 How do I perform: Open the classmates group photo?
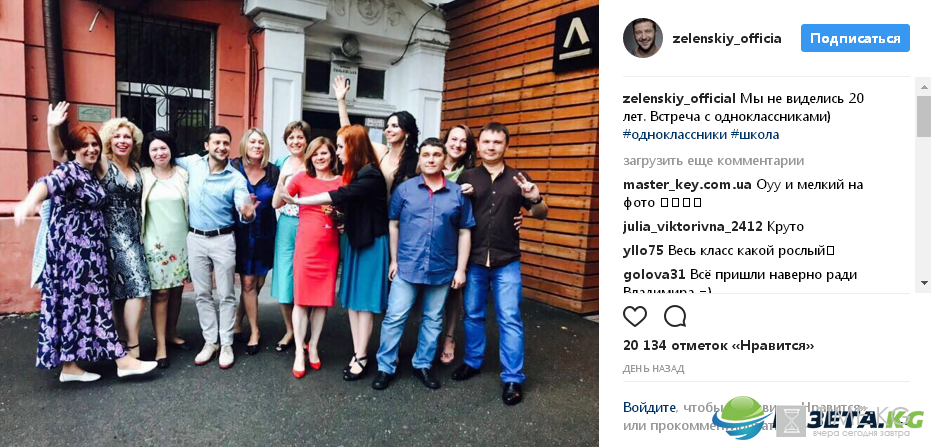299,223
